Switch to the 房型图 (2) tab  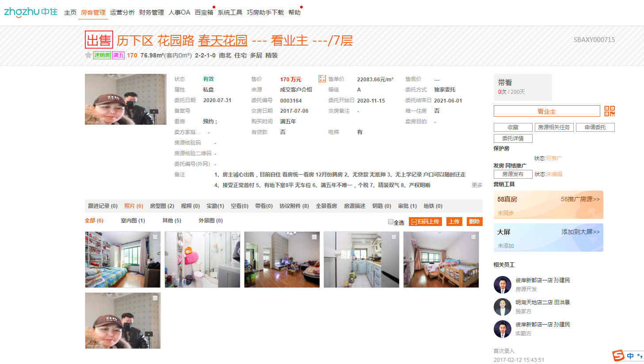(x=162, y=206)
